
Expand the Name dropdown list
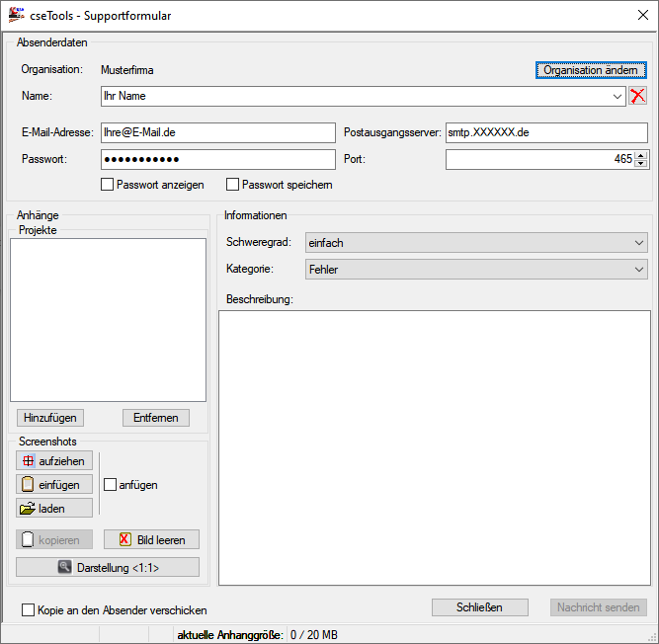(x=618, y=97)
